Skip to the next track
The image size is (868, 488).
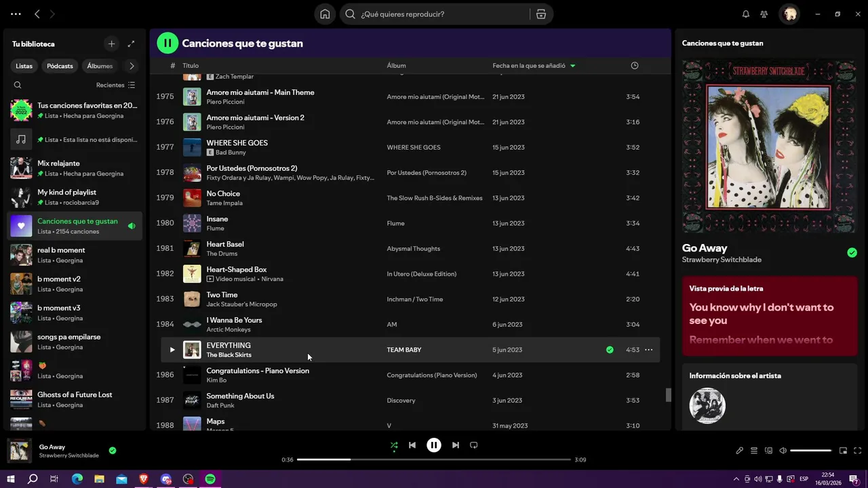pos(456,445)
